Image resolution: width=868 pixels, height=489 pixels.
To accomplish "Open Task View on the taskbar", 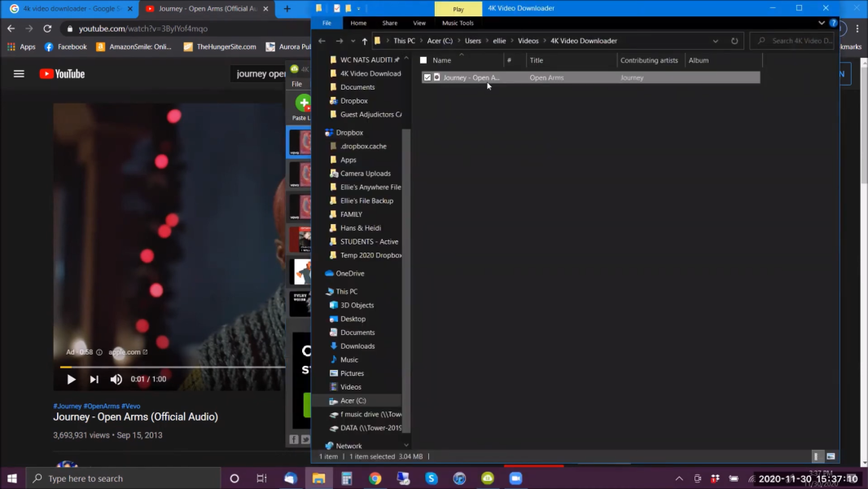I will (262, 478).
